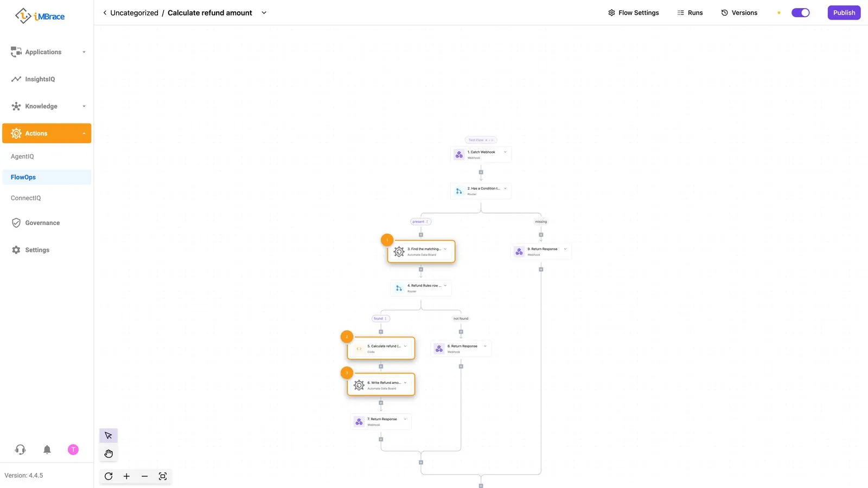The image size is (868, 488).
Task: Click the code icon of Calculate refund step
Action: click(x=359, y=349)
